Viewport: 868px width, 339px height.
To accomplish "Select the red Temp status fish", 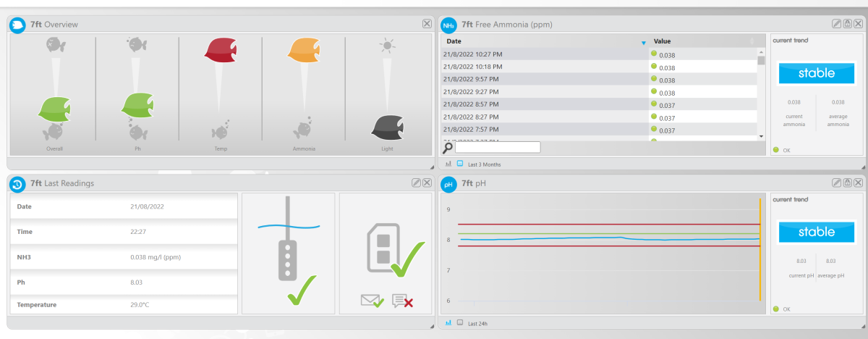I will click(221, 49).
